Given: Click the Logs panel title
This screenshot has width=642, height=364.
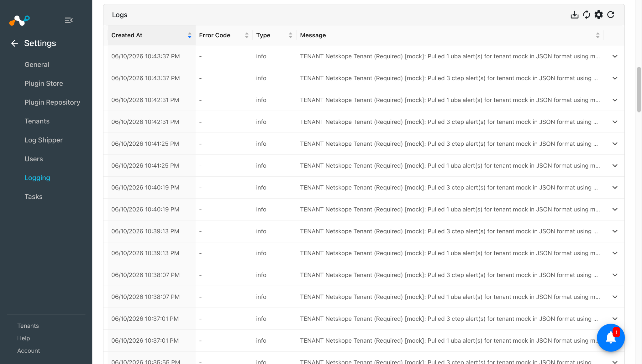Looking at the screenshot, I should [120, 15].
